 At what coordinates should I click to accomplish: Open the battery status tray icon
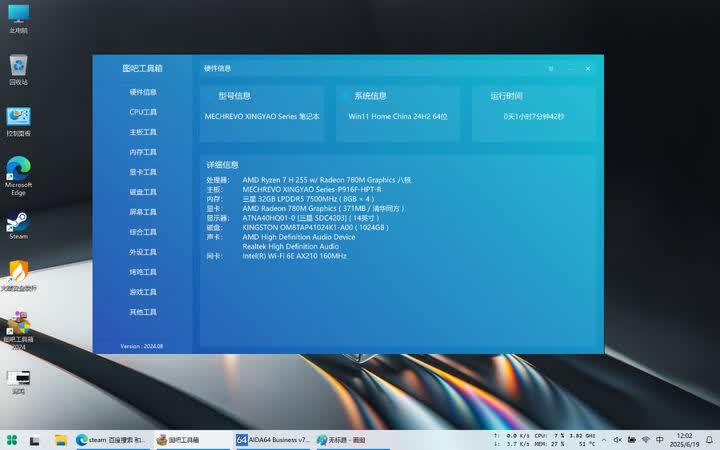(632, 440)
